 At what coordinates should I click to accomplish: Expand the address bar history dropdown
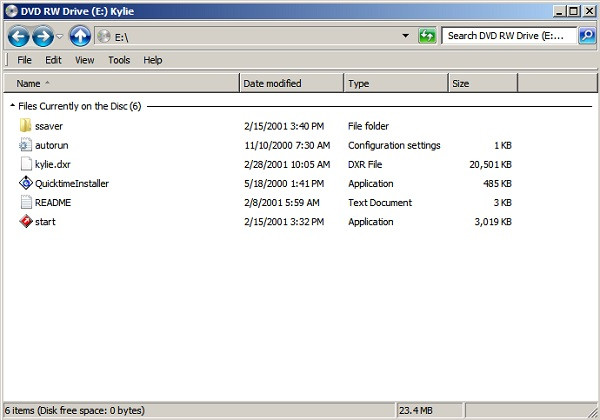tap(405, 36)
